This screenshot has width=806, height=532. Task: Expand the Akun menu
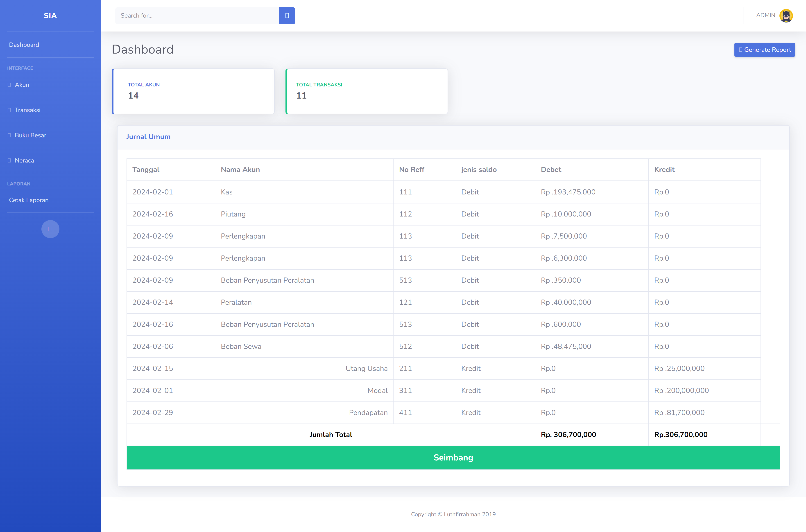pyautogui.click(x=22, y=85)
